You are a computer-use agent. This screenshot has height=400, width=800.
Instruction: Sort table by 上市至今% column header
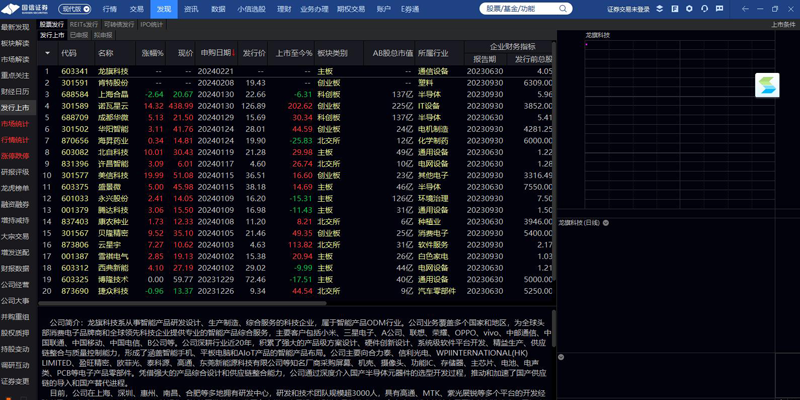click(292, 53)
